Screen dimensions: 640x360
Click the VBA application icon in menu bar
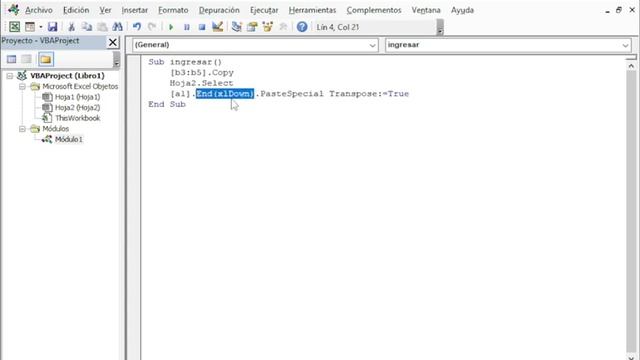[x=13, y=10]
